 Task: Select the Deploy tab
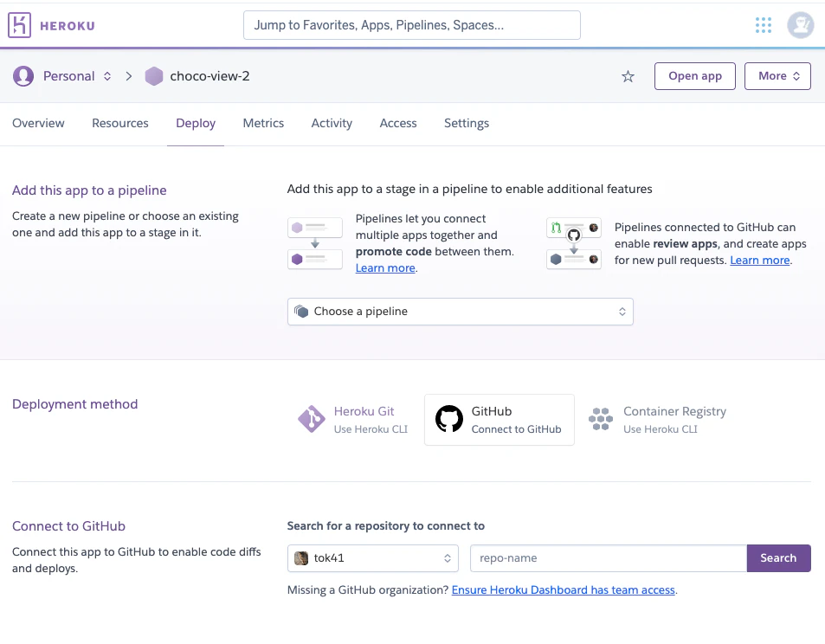pos(196,123)
